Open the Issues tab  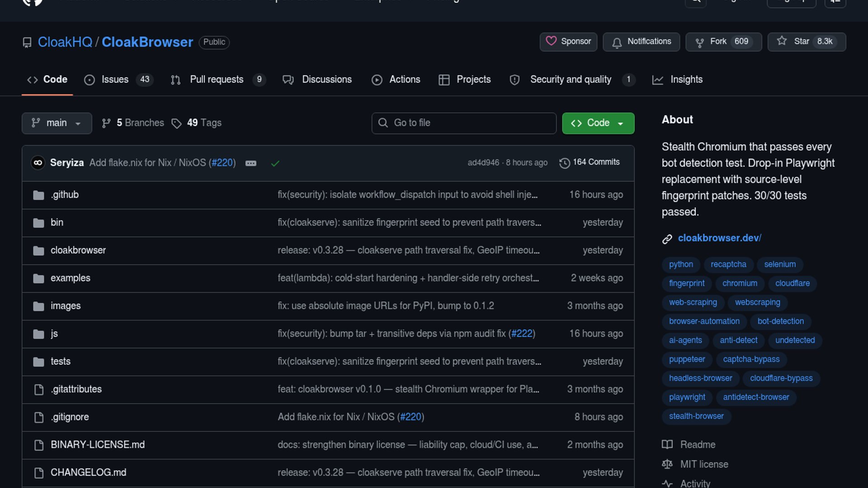(x=118, y=80)
